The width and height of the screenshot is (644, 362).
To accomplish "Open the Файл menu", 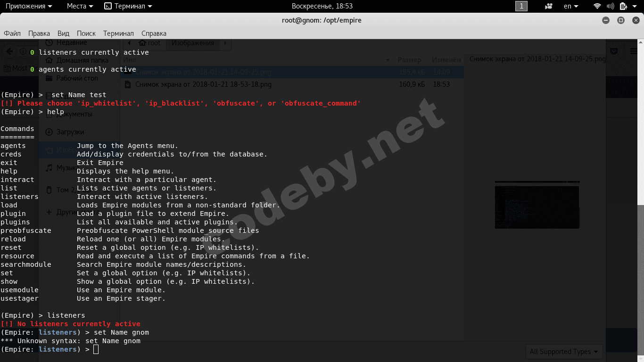I will coord(12,33).
